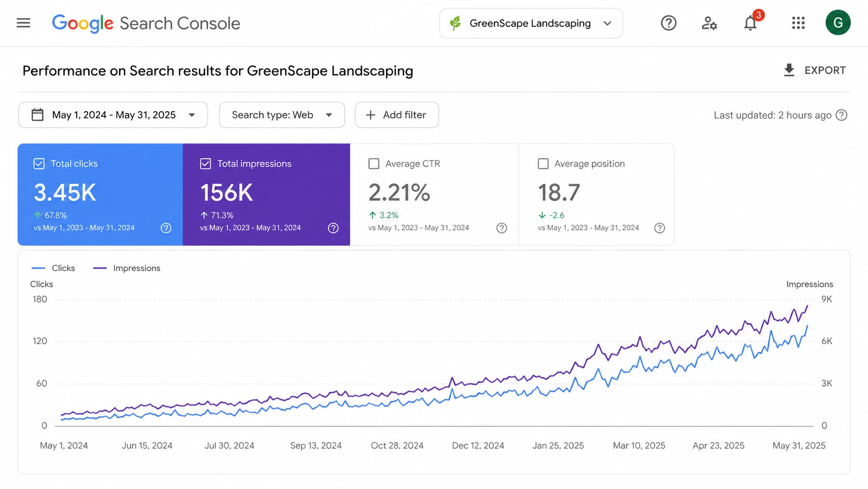Uncheck the Total impressions checkbox
Viewport: 868px width, 489px height.
[206, 164]
